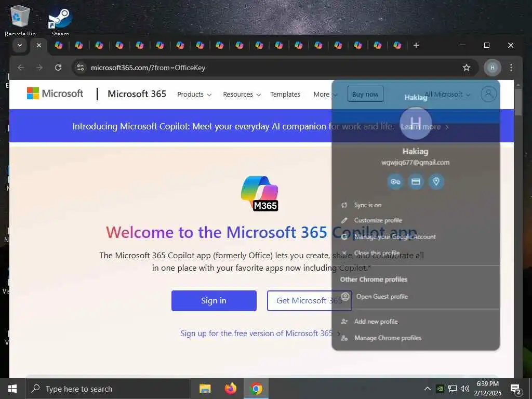Open the Chrome tab search dropdown arrow
Screen dimensions: 532x399
point(20,45)
